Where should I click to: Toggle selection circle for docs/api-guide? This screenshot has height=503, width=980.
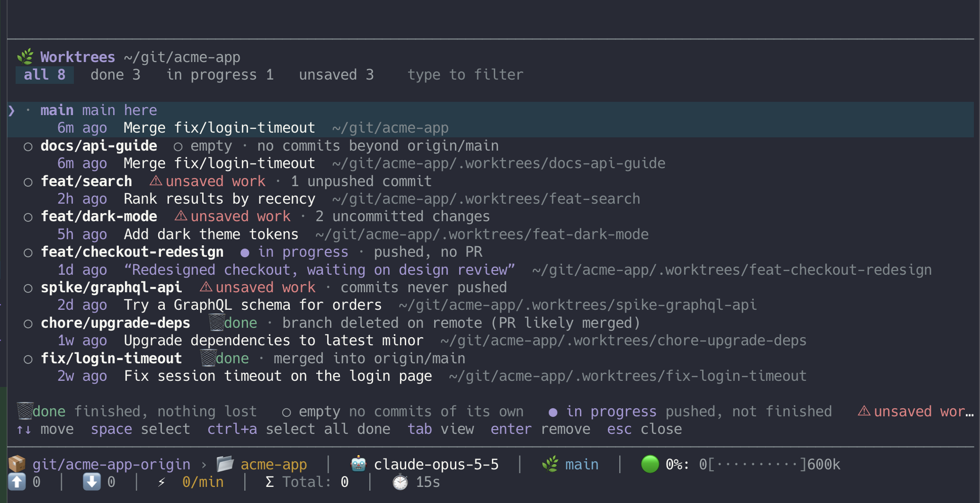28,146
